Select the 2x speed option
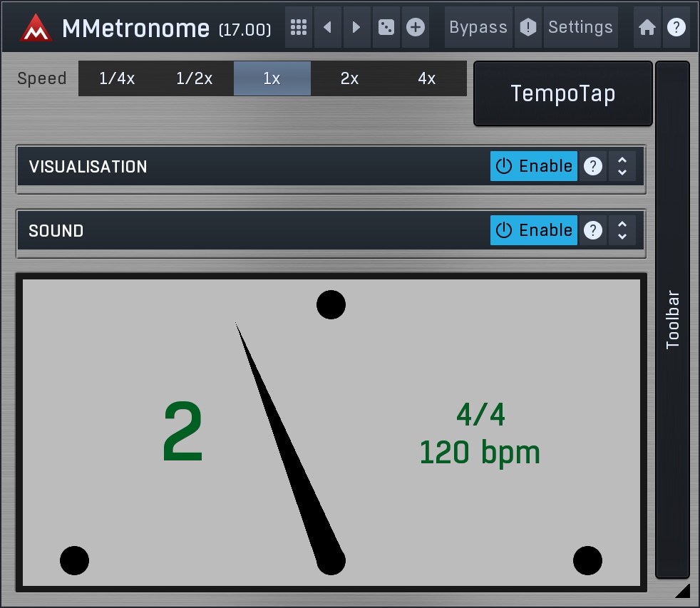 click(349, 78)
